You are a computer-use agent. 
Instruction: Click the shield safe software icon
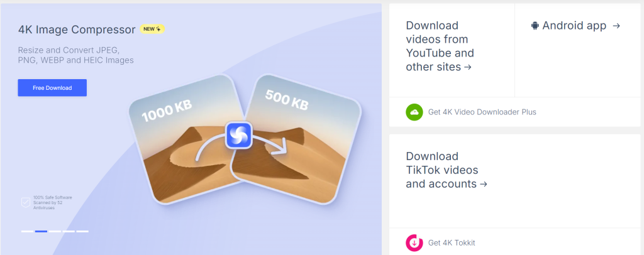(25, 202)
